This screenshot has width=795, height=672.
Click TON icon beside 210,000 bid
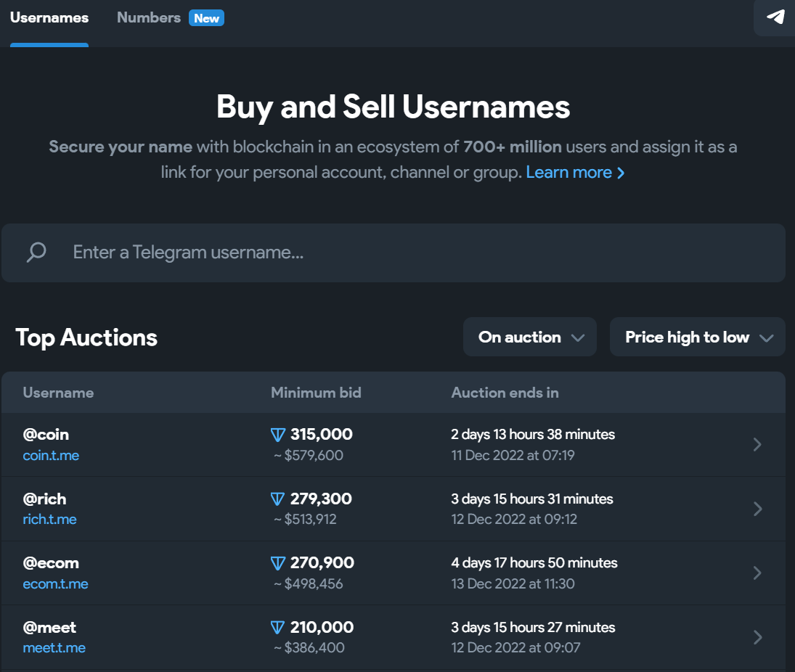278,628
